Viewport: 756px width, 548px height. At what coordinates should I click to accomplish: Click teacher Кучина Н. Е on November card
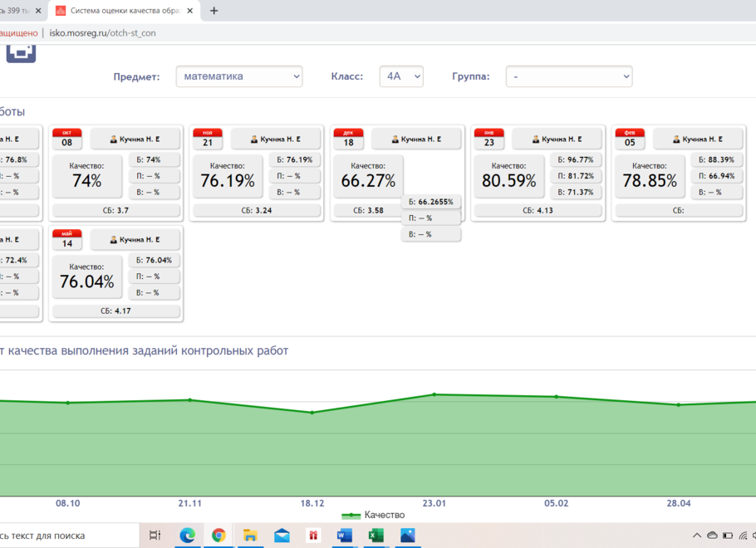pyautogui.click(x=277, y=139)
